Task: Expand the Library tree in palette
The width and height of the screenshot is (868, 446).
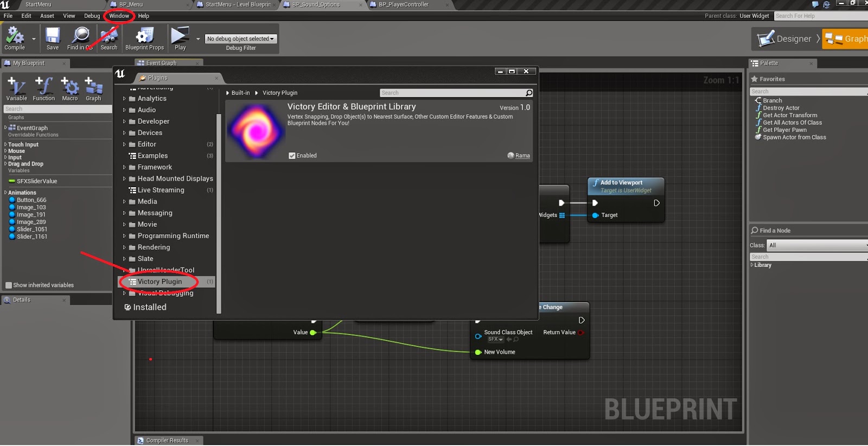Action: point(752,265)
